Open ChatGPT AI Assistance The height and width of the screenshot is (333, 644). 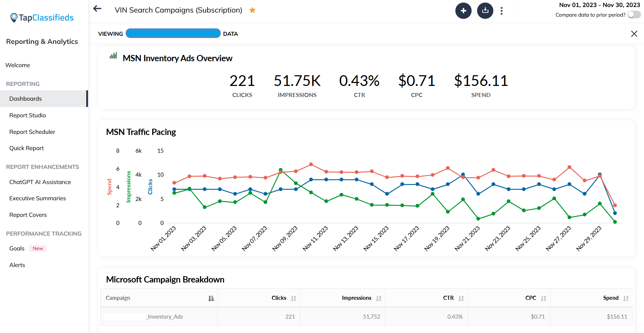click(40, 182)
